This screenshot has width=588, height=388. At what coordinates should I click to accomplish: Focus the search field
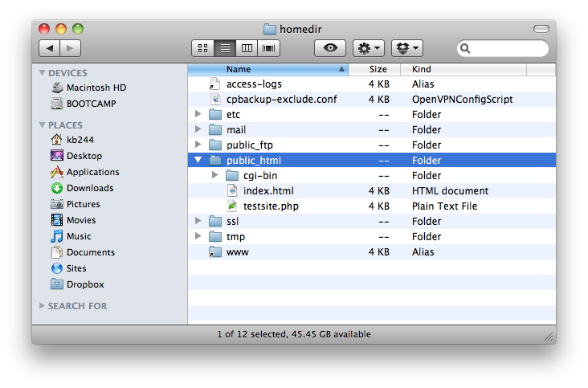click(x=503, y=48)
